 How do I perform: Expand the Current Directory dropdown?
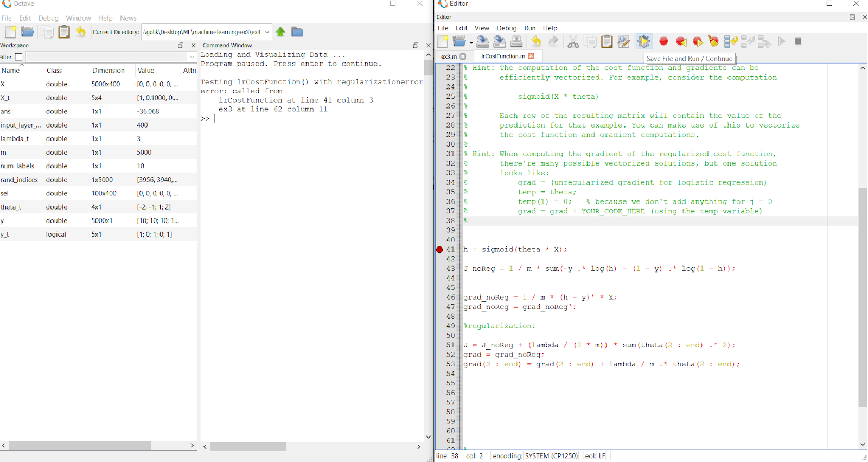tap(267, 32)
